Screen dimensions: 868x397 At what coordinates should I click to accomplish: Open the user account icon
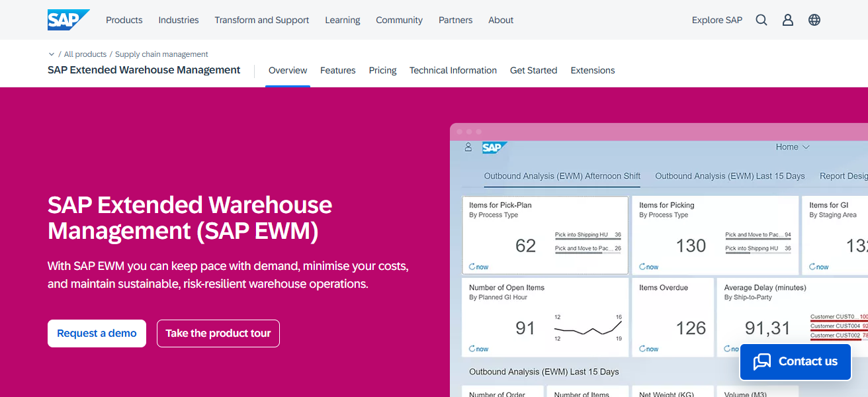(788, 20)
